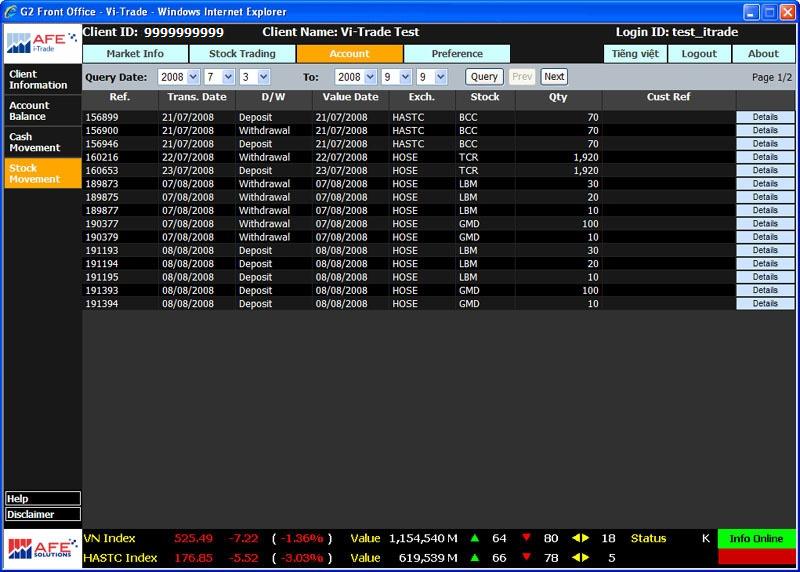The width and height of the screenshot is (800, 572).
Task: Click the red down arrow in HASTC Index row
Action: pyautogui.click(x=527, y=557)
